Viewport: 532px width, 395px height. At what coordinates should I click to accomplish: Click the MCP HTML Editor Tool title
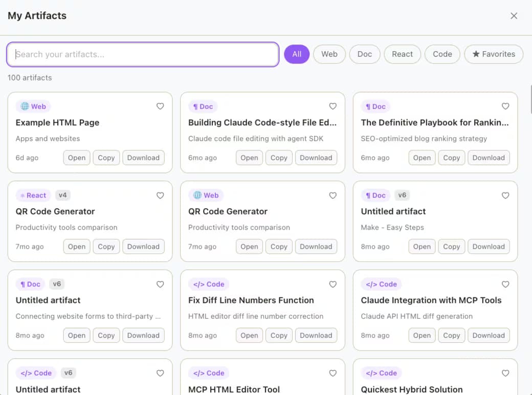234,389
